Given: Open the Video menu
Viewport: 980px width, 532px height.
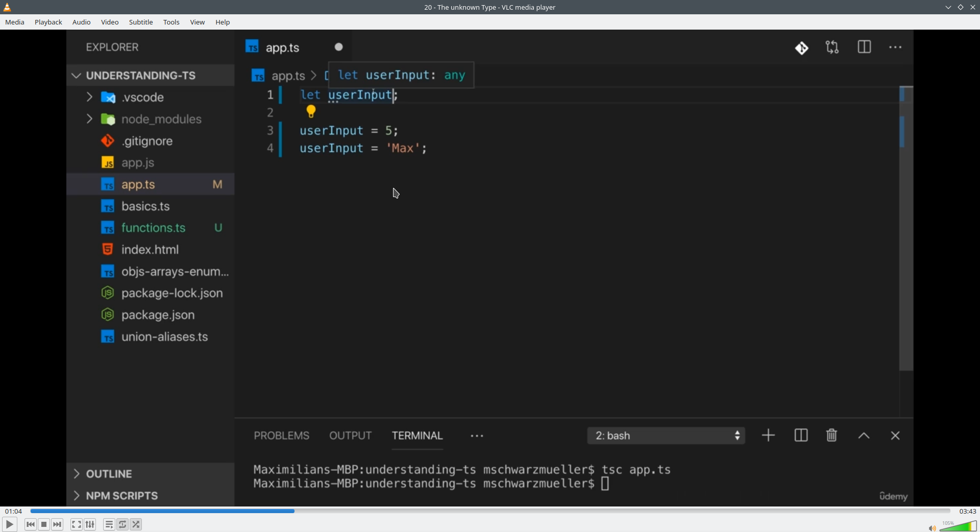Looking at the screenshot, I should (110, 22).
